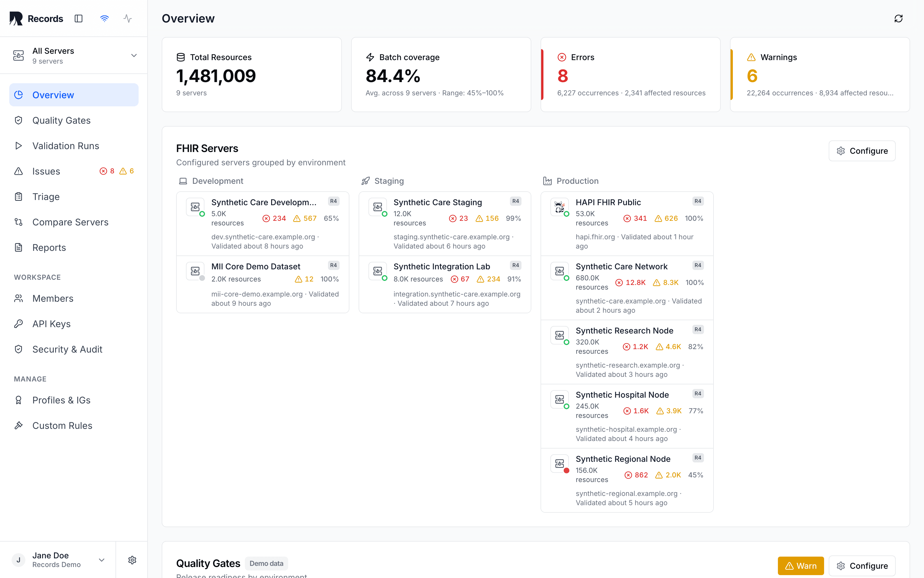Viewport: 924px width, 578px height.
Task: Open the Total Resources card
Action: click(252, 75)
